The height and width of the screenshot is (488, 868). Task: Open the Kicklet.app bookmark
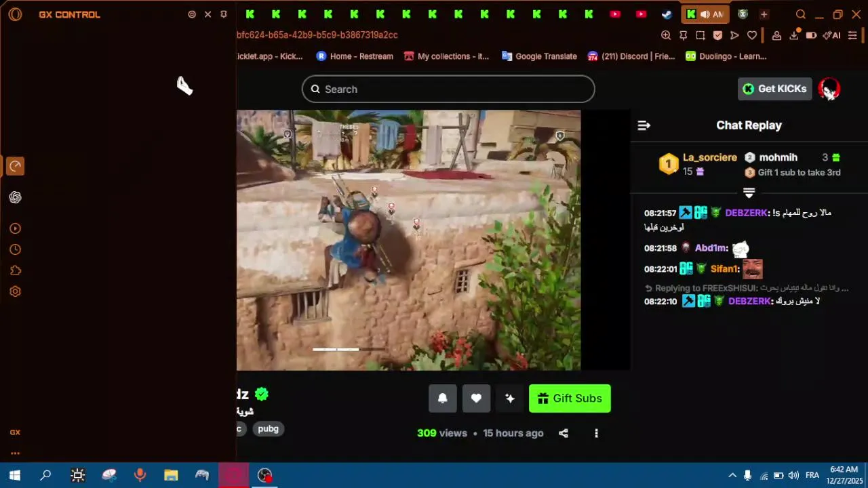pos(270,56)
